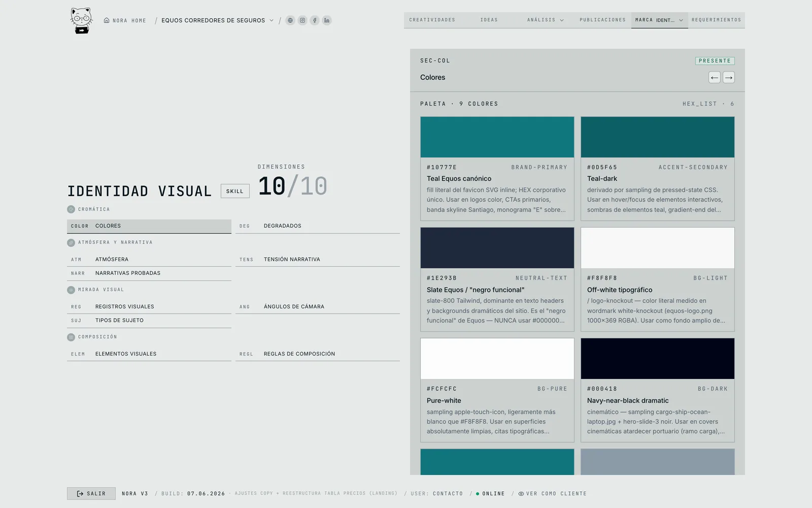Click the Teal-dark card title

[x=602, y=179]
